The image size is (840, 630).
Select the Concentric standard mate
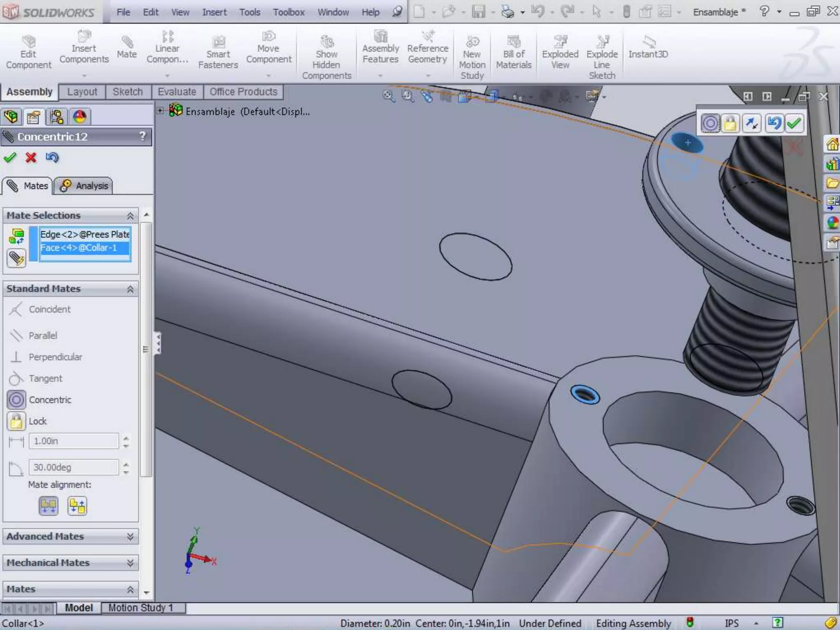16,400
